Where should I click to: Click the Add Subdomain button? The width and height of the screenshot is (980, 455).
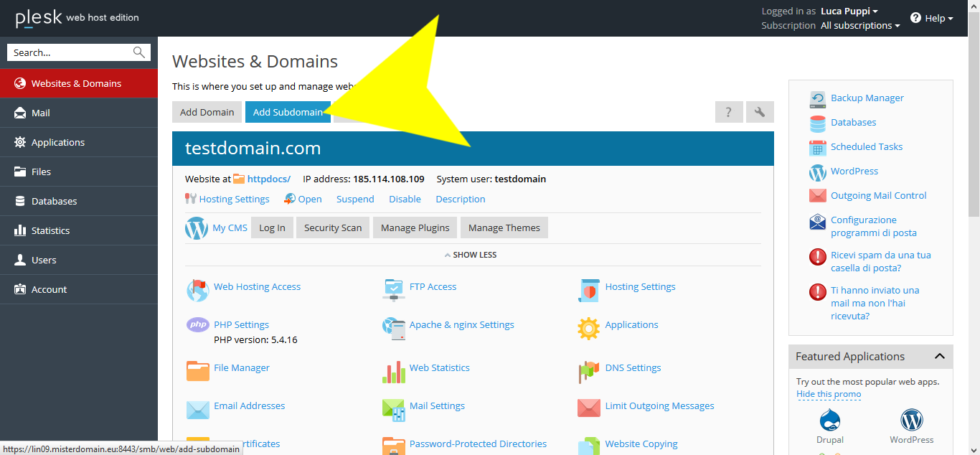tap(286, 112)
